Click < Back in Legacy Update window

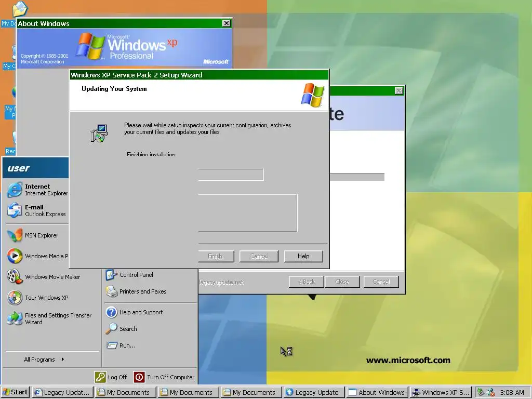307,282
